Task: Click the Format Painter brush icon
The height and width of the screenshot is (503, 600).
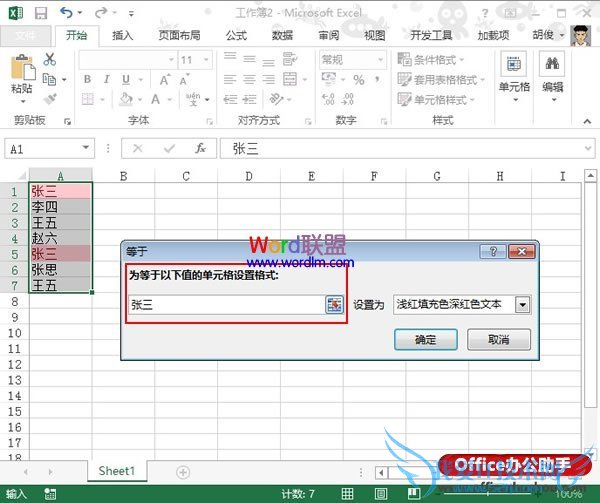Action: click(x=50, y=99)
